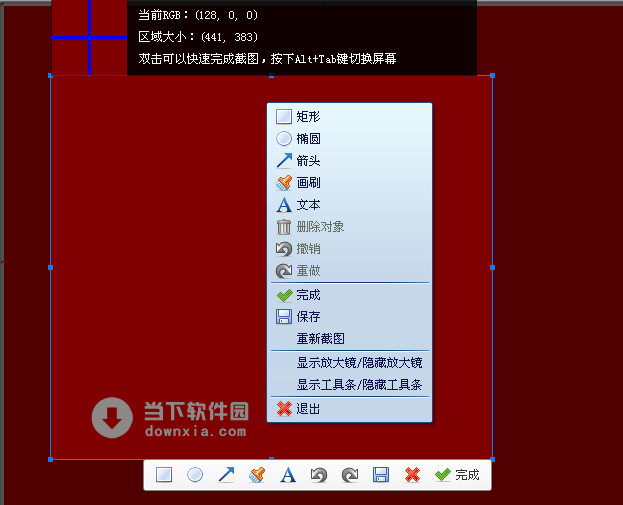Screen dimensions: 623x505
Task: Pick the arrow tool in the bottom toolbar
Action: [x=226, y=475]
